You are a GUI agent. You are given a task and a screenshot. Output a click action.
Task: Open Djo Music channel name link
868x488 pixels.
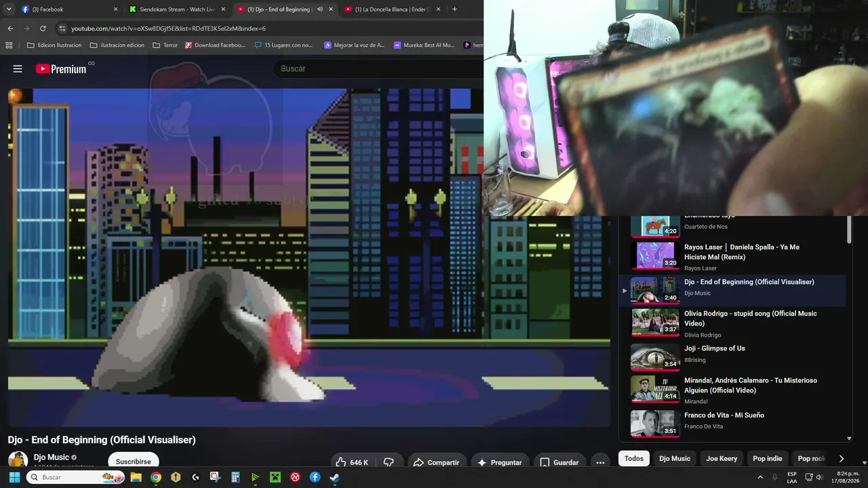pyautogui.click(x=52, y=457)
